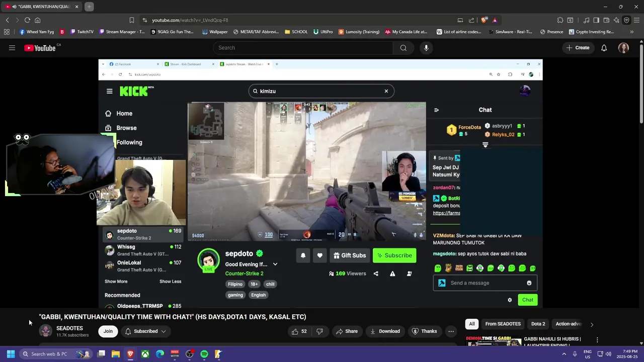Open the media playlist music icon
This screenshot has width=644, height=362.
(586, 20)
